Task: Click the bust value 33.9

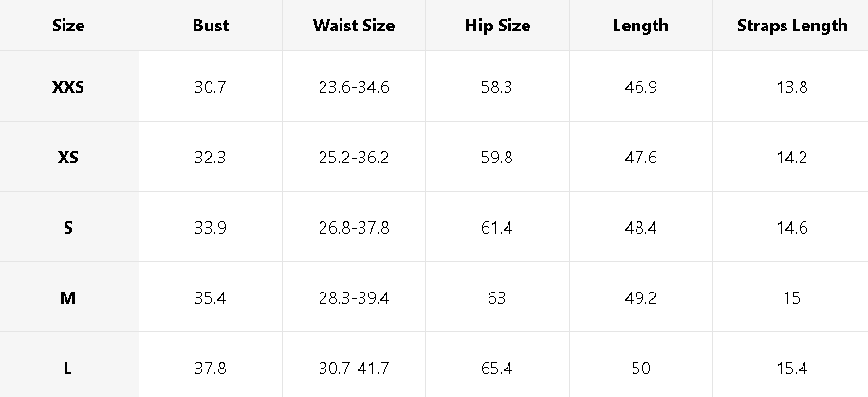Action: pyautogui.click(x=211, y=228)
